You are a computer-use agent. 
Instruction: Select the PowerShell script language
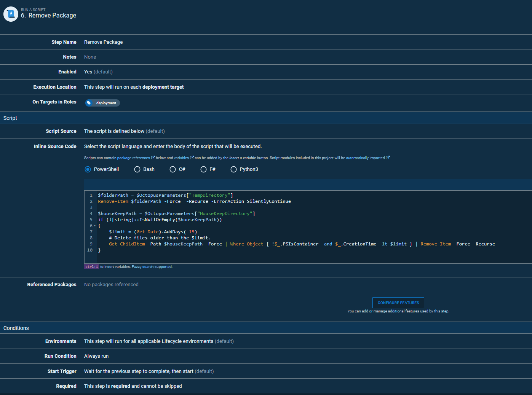(x=88, y=169)
